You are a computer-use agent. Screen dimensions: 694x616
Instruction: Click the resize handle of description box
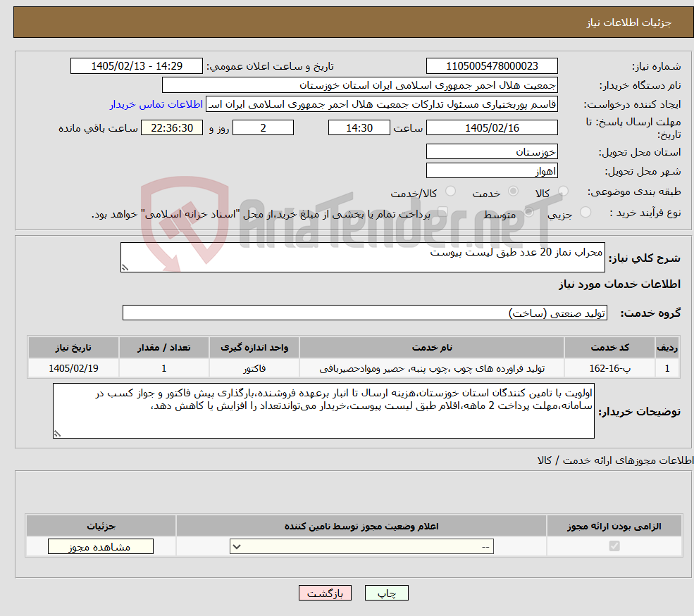coord(125,268)
